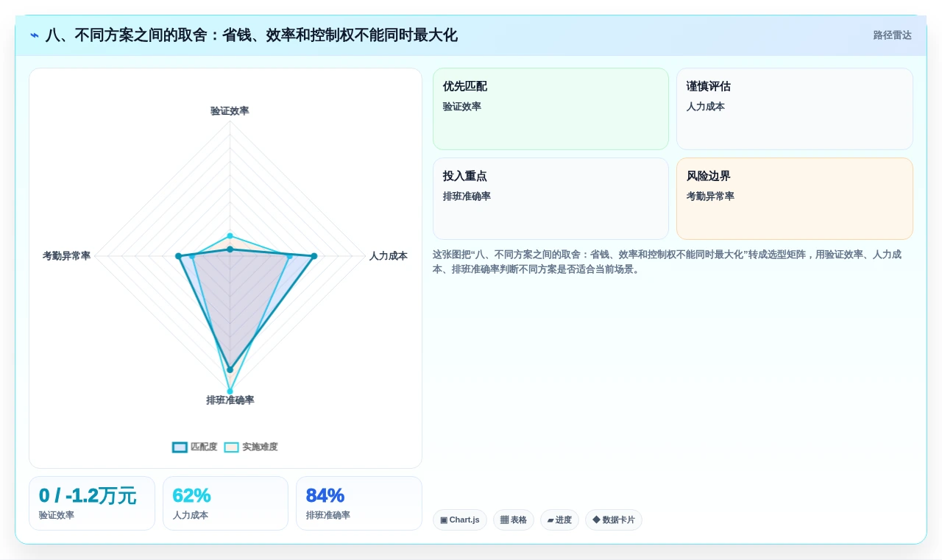
Task: Toggle the 实施难度 legend swatch
Action: 232,447
